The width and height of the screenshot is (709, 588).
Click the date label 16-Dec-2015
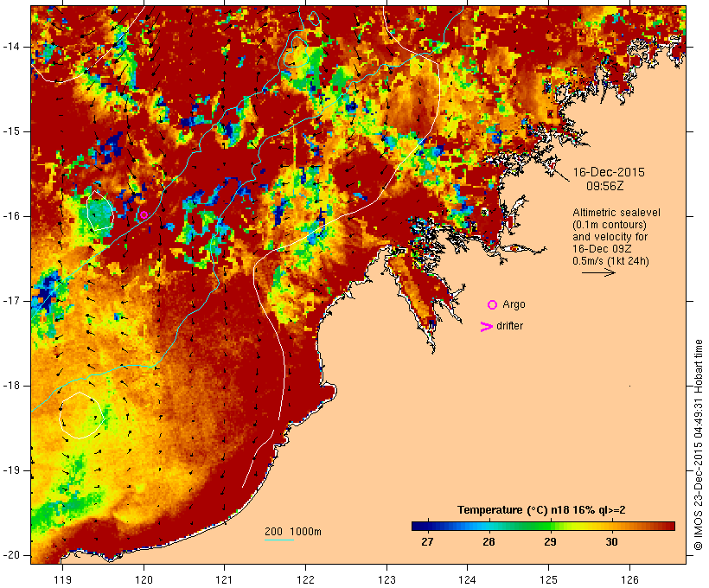pos(609,172)
